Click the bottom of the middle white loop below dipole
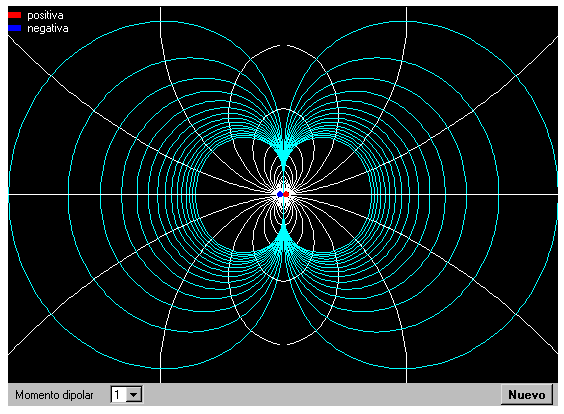Image resolution: width=564 pixels, height=414 pixels. [x=283, y=281]
